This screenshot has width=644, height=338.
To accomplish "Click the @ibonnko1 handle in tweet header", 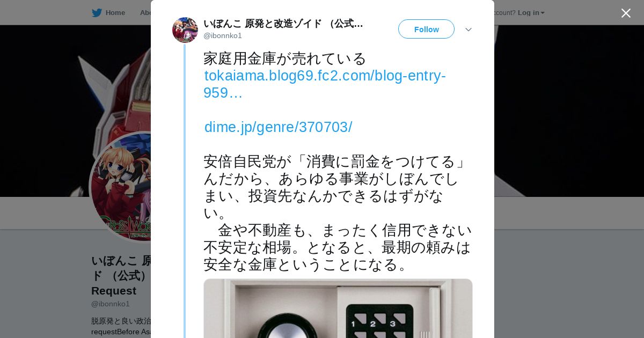I will (223, 36).
